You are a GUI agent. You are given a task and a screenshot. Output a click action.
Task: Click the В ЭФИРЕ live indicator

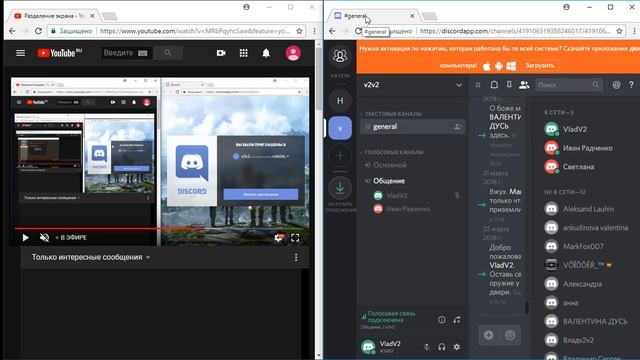tap(71, 238)
